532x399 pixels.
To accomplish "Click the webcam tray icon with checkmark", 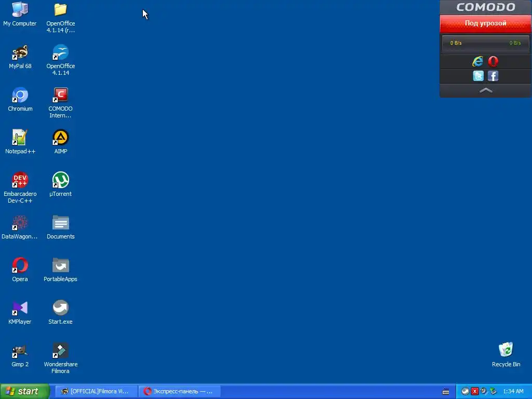I will pos(484,391).
